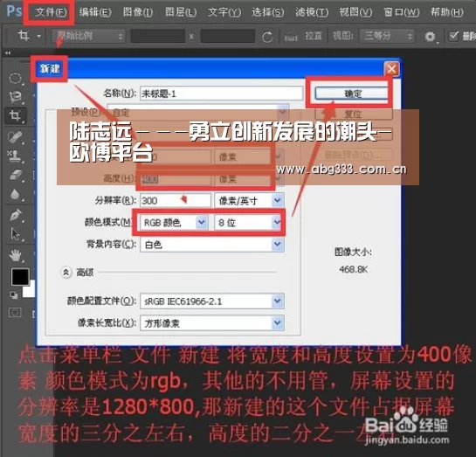Select the Crop tool in toolbar
The height and width of the screenshot is (457, 476).
coord(15,115)
